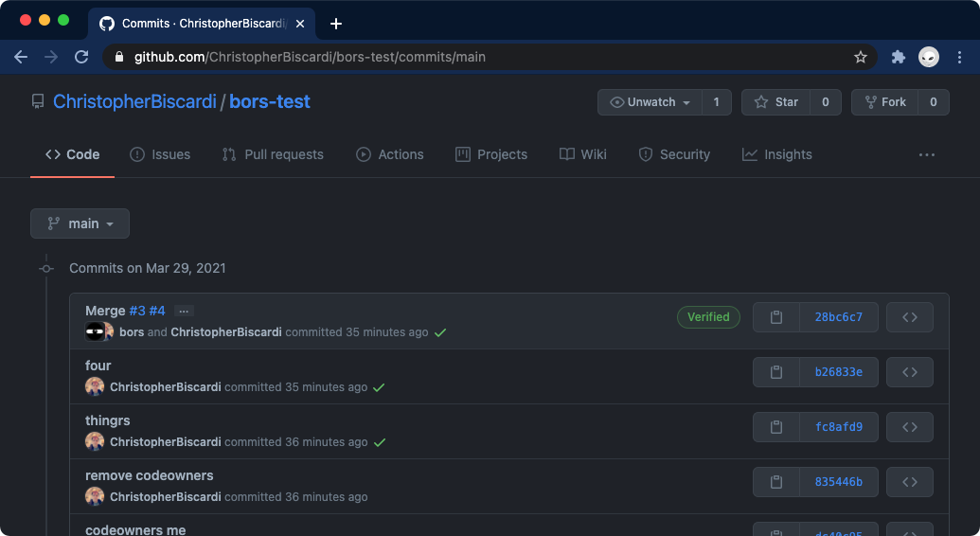Viewport: 980px width, 536px height.
Task: Click the bors avatar on Merge commit
Action: point(95,331)
